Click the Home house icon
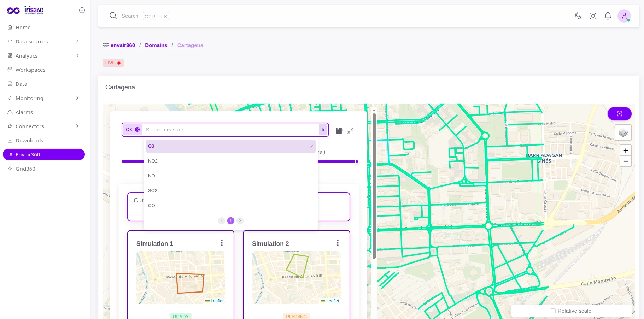Viewport: 644px width, 319px height. click(10, 27)
